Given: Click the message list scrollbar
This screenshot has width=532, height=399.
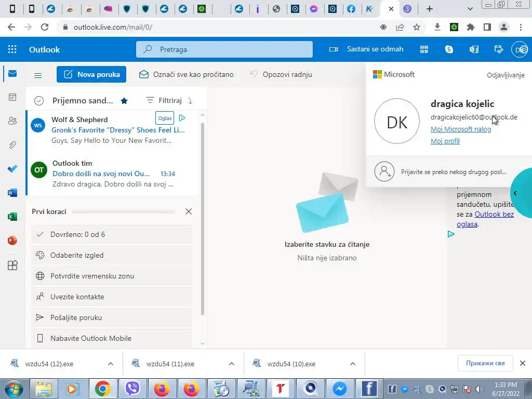Looking at the screenshot, I should (203, 219).
